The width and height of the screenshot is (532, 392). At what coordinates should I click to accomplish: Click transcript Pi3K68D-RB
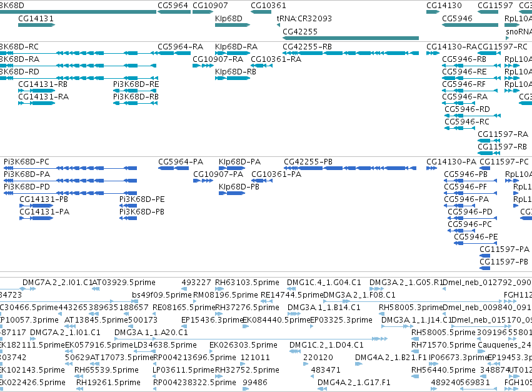tap(136, 103)
